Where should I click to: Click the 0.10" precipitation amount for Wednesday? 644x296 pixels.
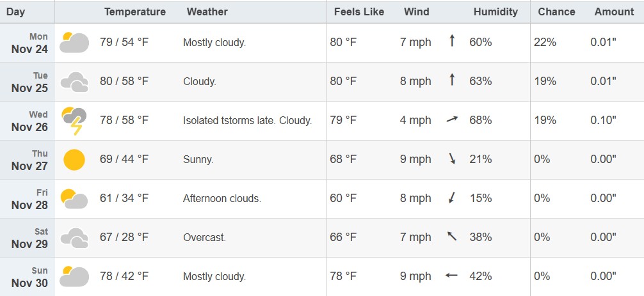tap(603, 121)
